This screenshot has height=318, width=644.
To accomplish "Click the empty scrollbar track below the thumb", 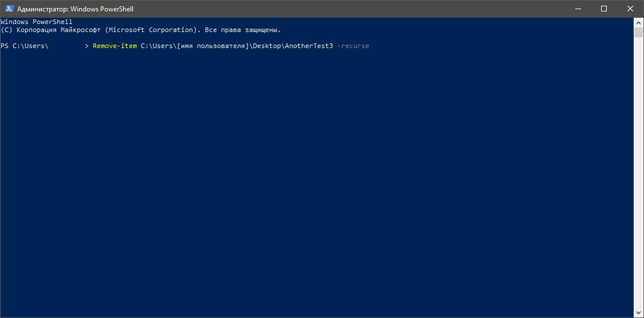I will click(x=638, y=172).
